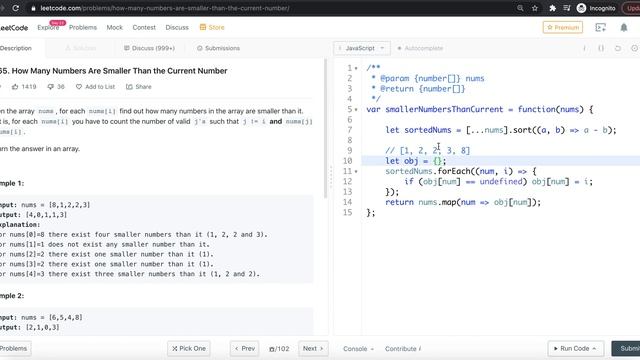640x360 pixels.
Task: Click the heart Add to List icon
Action: click(x=79, y=87)
